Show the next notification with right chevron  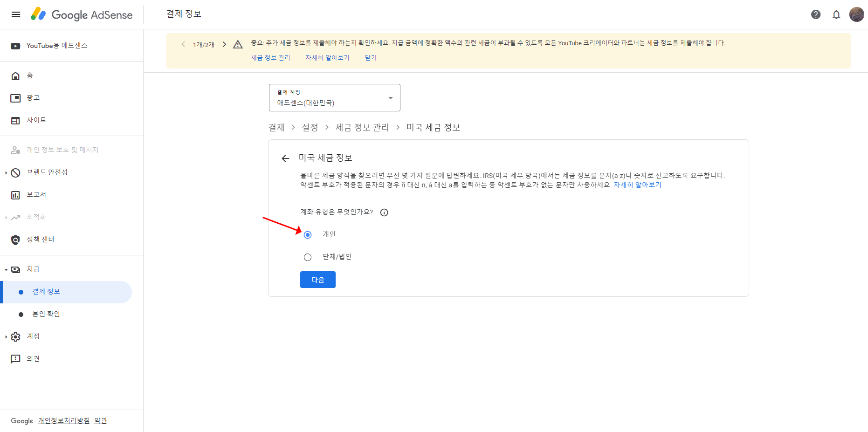(224, 44)
